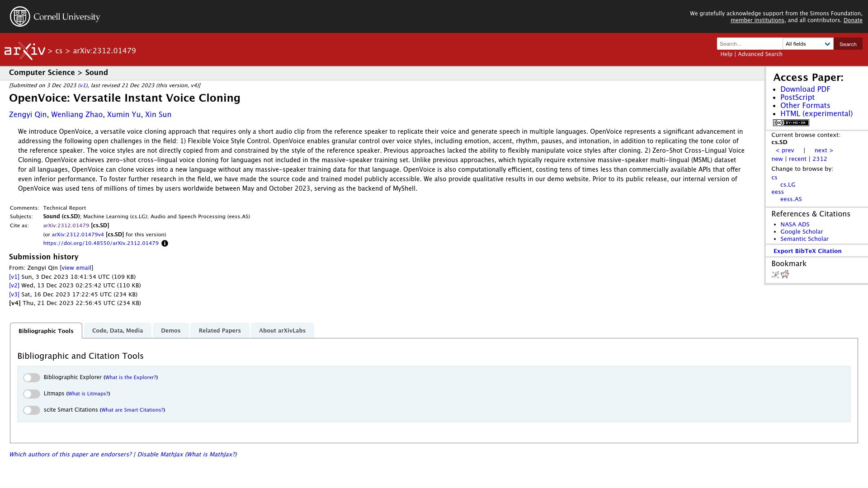Click the Search button
Screen dimensions: 868x488
848,44
